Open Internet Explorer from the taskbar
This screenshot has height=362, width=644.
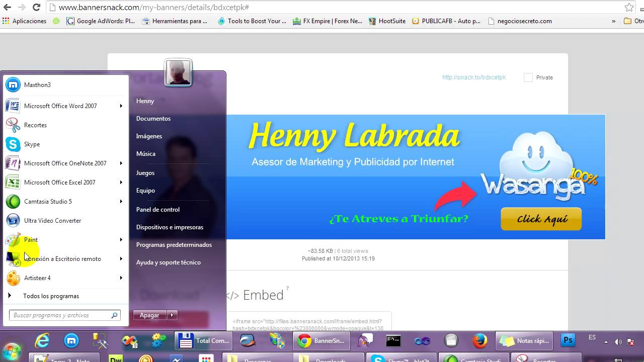[x=42, y=341]
